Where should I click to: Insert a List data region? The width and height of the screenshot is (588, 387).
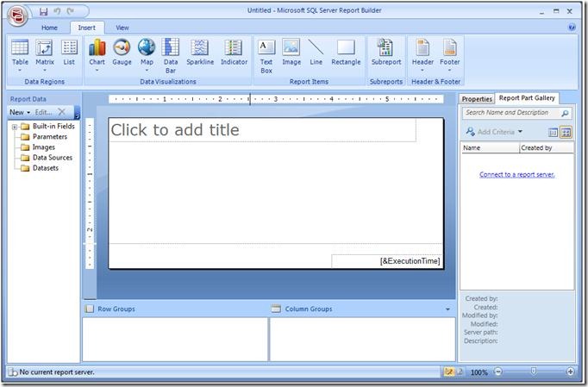[x=69, y=53]
